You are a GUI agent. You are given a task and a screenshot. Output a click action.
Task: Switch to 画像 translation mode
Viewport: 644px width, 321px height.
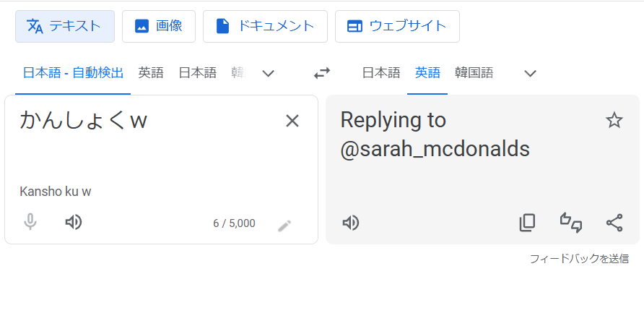coord(159,27)
